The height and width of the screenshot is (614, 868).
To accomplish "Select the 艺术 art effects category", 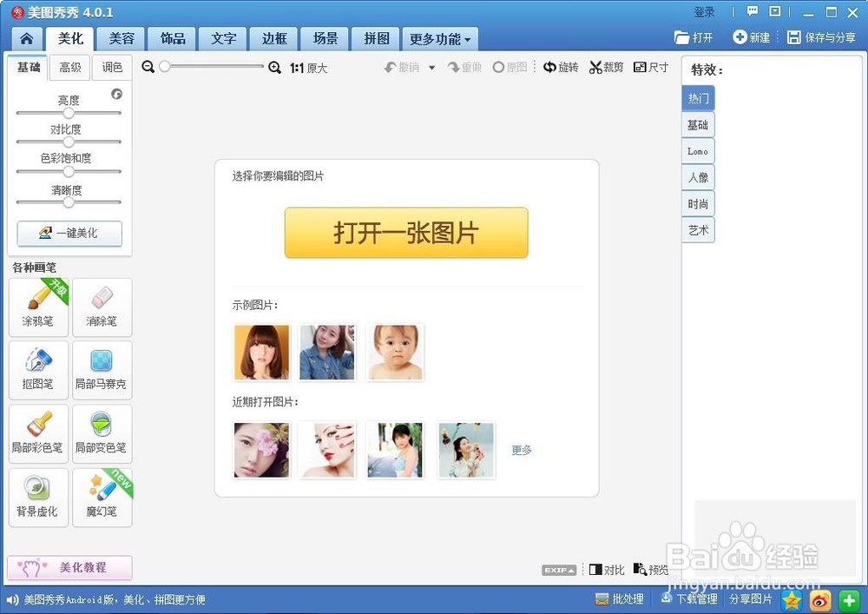I will [698, 230].
